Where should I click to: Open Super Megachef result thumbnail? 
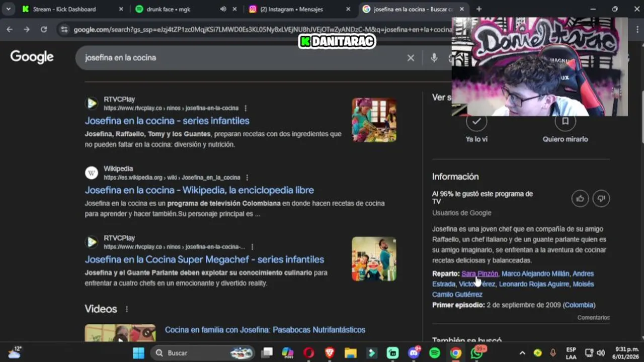point(374,259)
